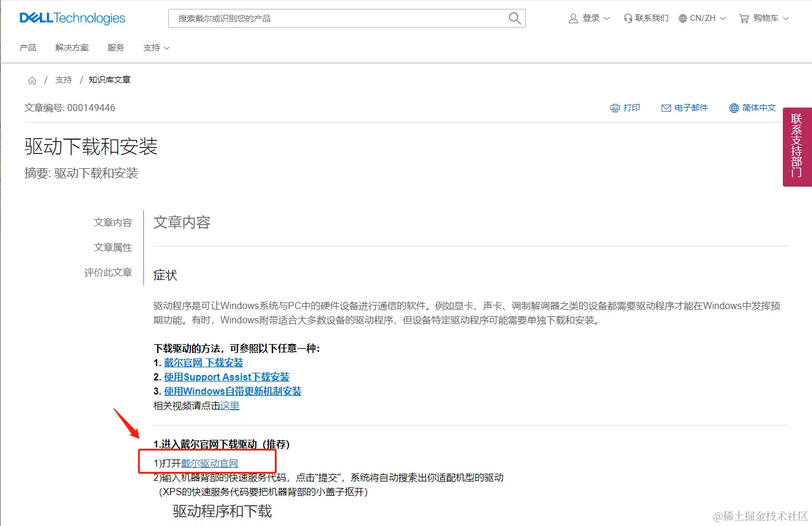Expand the 支持 menu chevron
This screenshot has height=526, width=812.
(x=167, y=48)
